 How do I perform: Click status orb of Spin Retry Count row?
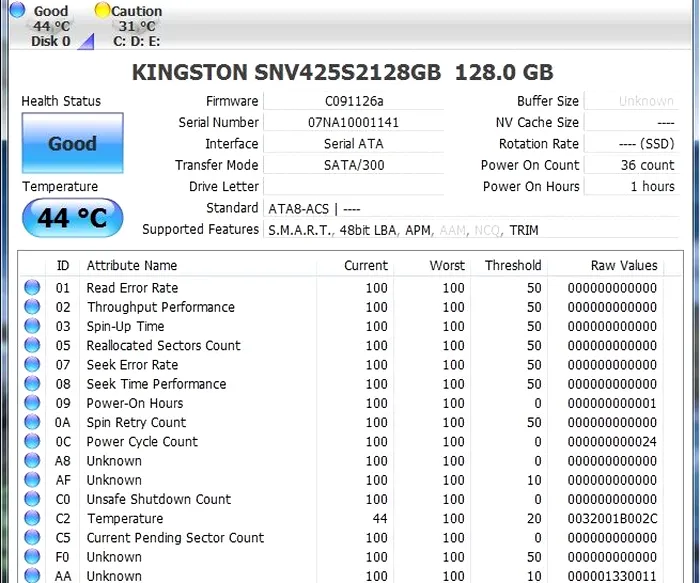click(x=32, y=422)
